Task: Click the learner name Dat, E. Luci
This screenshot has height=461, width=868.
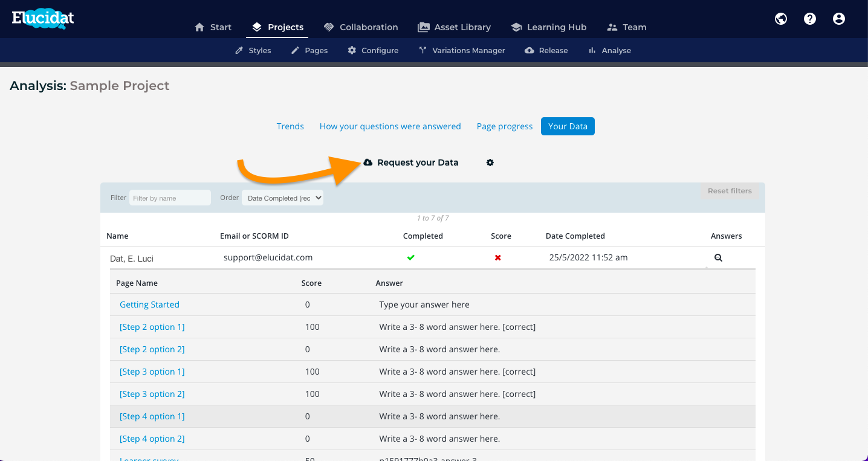Action: 132,259
